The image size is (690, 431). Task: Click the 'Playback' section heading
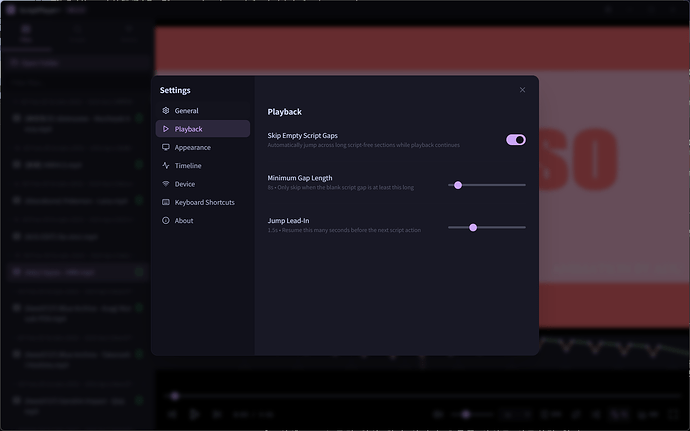click(285, 112)
